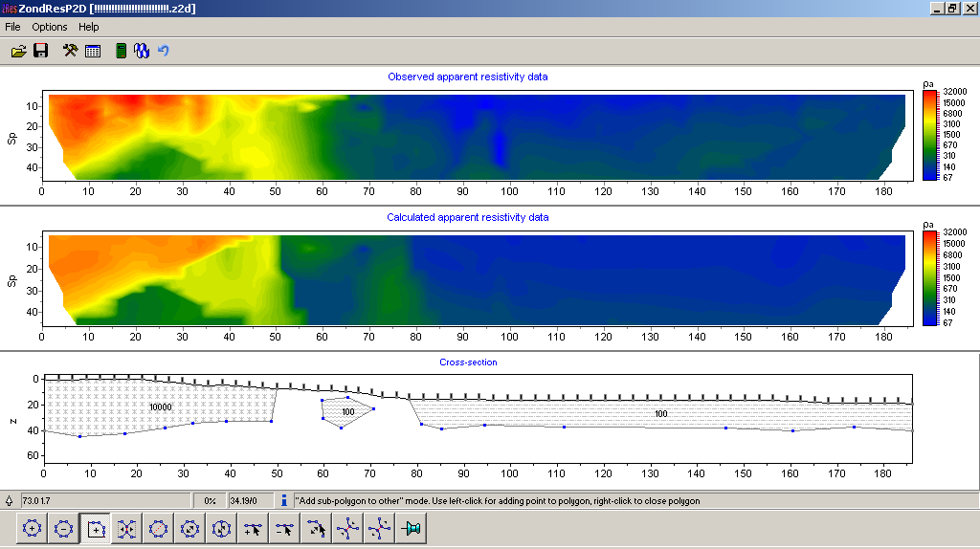Toggle the add sub-polygon tool

pyautogui.click(x=96, y=528)
